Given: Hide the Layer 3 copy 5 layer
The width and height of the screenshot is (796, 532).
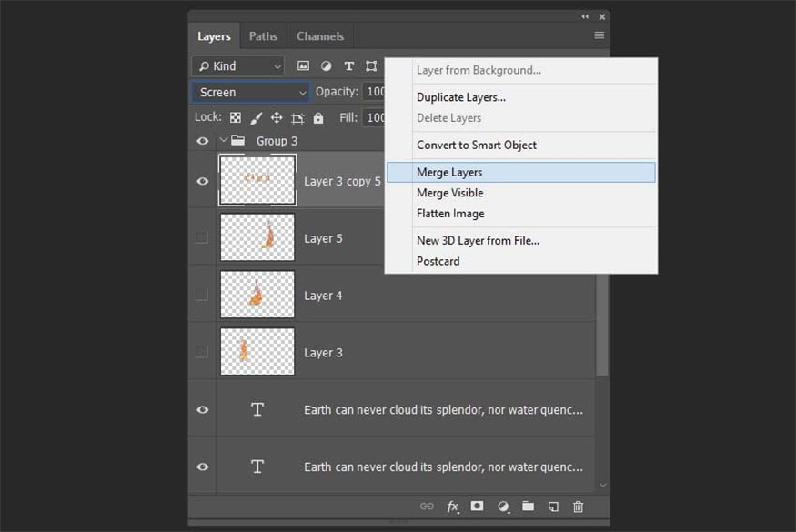Looking at the screenshot, I should click(x=202, y=181).
